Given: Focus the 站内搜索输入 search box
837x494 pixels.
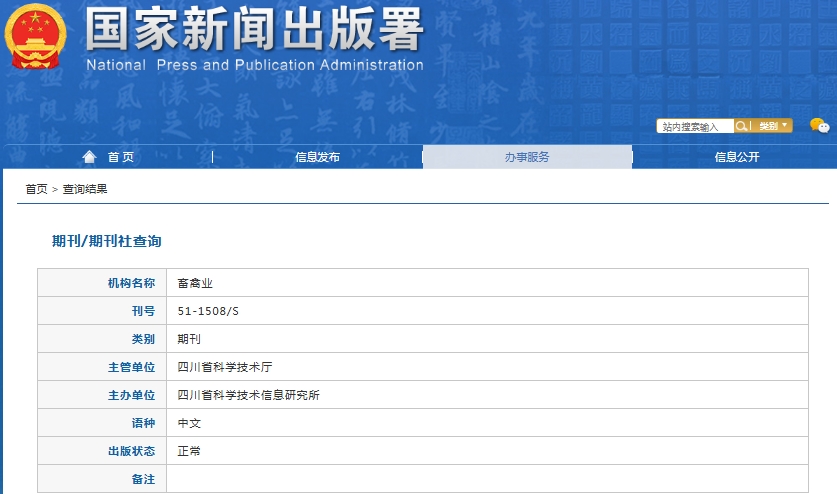Looking at the screenshot, I should click(695, 127).
